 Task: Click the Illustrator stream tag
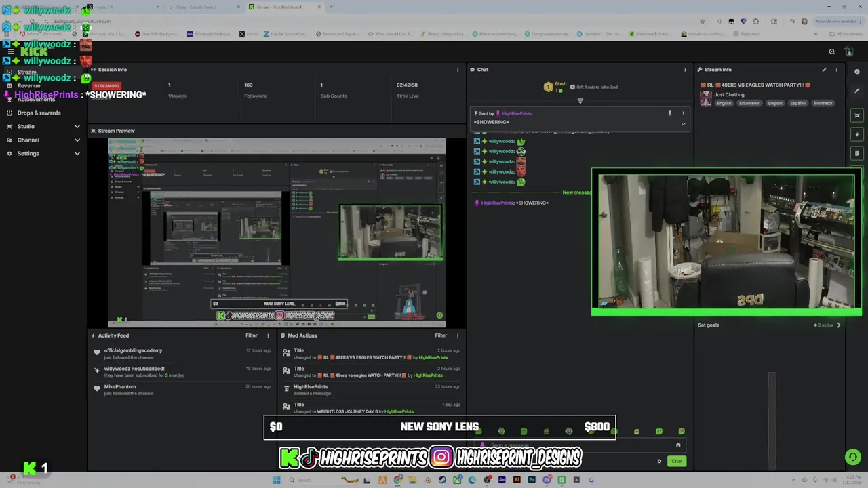point(823,104)
